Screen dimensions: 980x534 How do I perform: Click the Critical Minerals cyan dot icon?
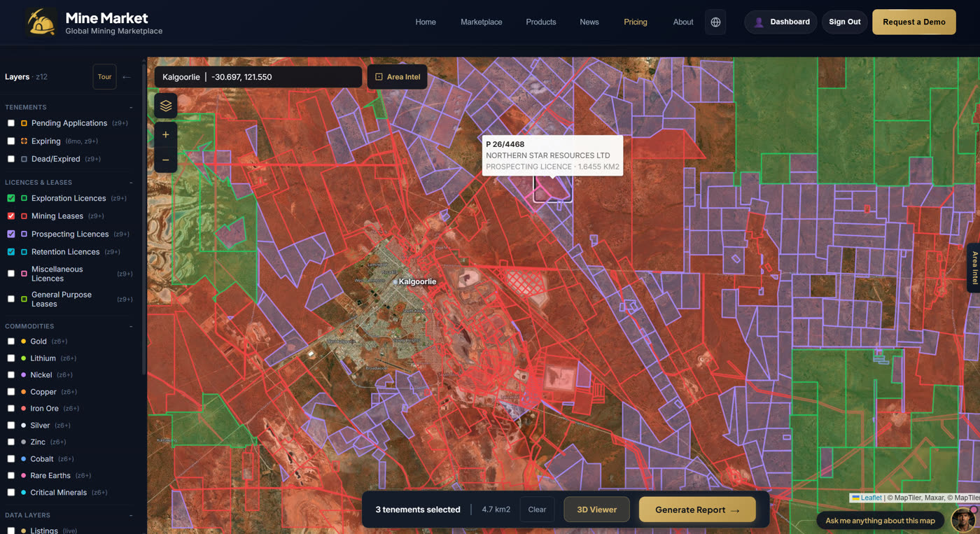(24, 493)
